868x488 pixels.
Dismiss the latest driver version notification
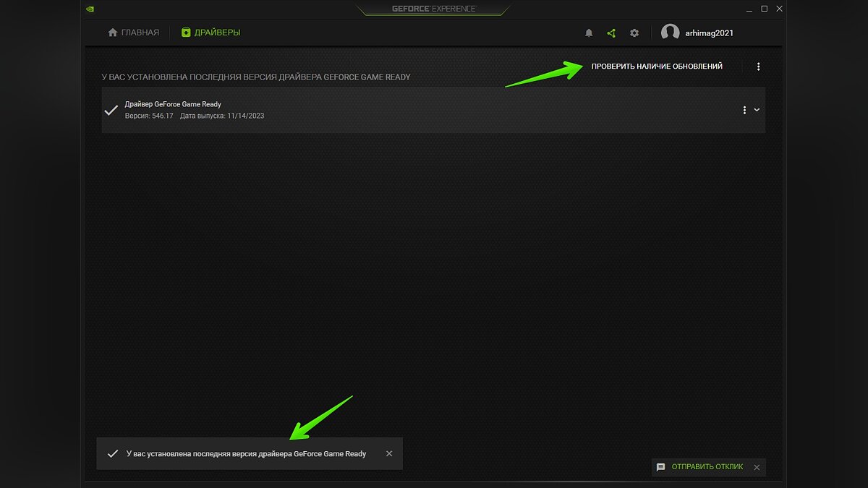pyautogui.click(x=389, y=453)
